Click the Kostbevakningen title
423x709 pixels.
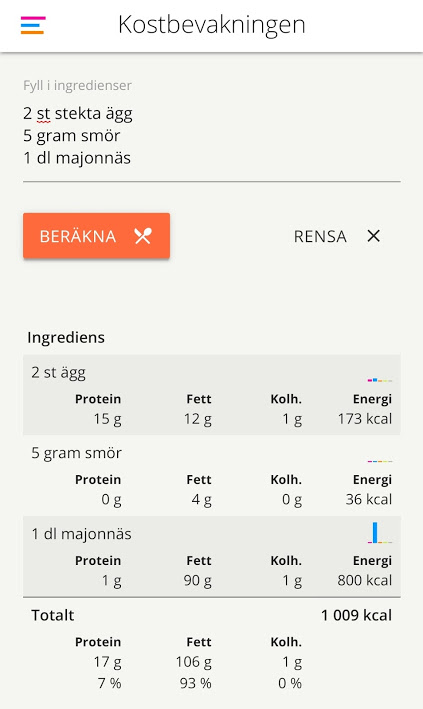[212, 24]
